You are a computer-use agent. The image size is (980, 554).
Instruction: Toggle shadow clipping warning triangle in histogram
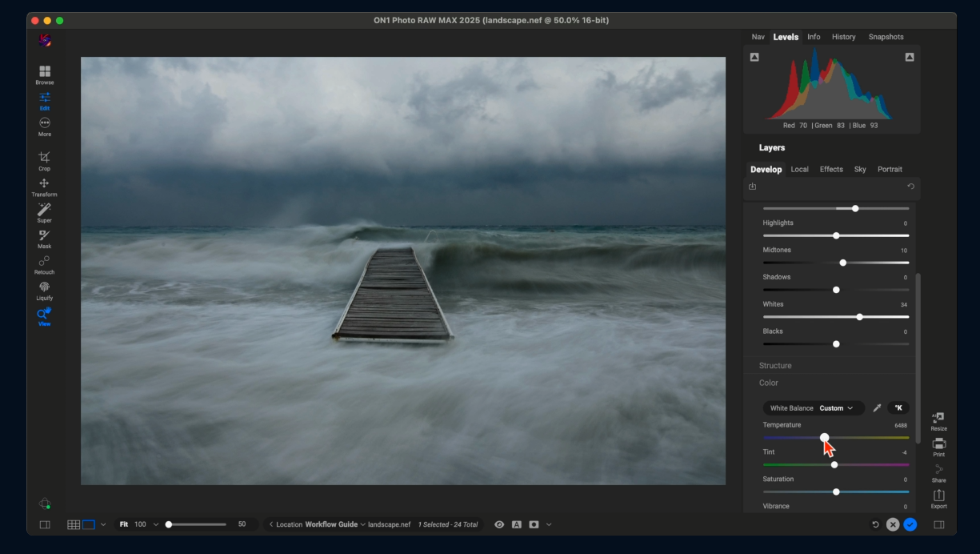(754, 57)
